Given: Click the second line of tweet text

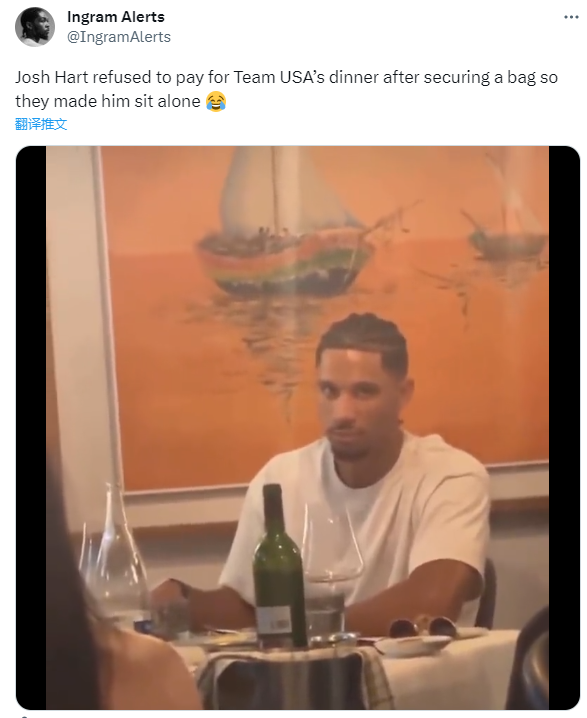Looking at the screenshot, I should click(120, 101).
